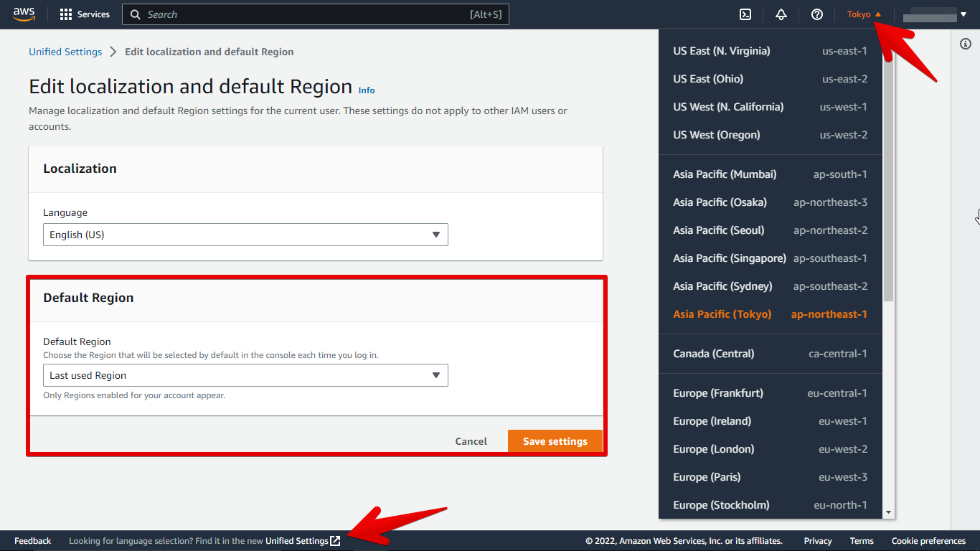Open the notifications bell
This screenshot has width=980, height=551.
click(781, 14)
